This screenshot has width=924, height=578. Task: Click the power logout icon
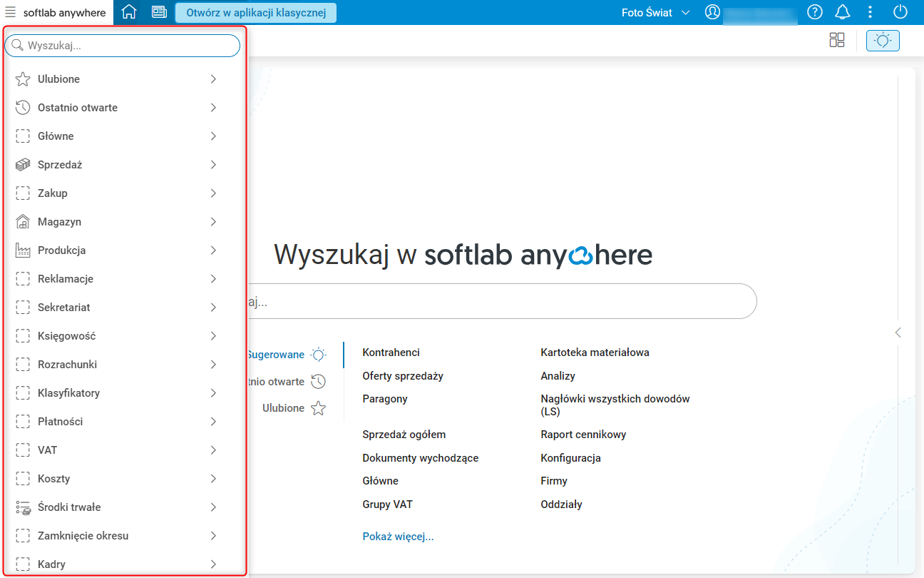(900, 12)
